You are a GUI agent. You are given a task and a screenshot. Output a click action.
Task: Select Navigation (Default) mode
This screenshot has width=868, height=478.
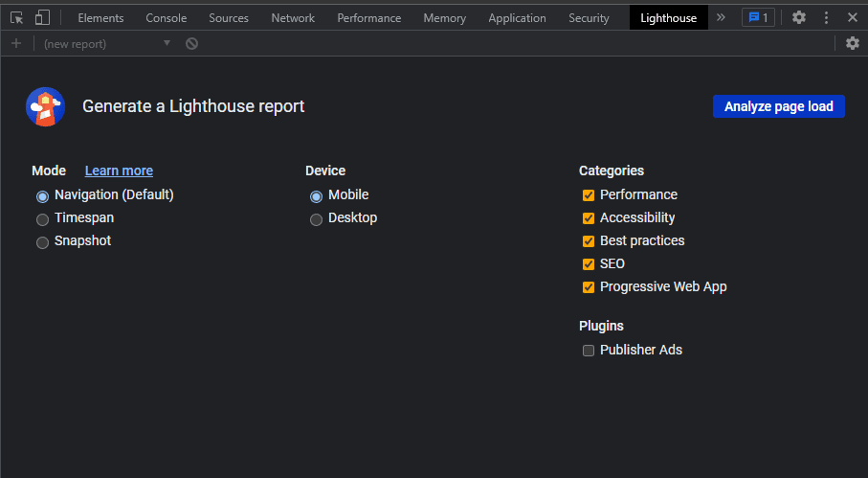pos(43,196)
